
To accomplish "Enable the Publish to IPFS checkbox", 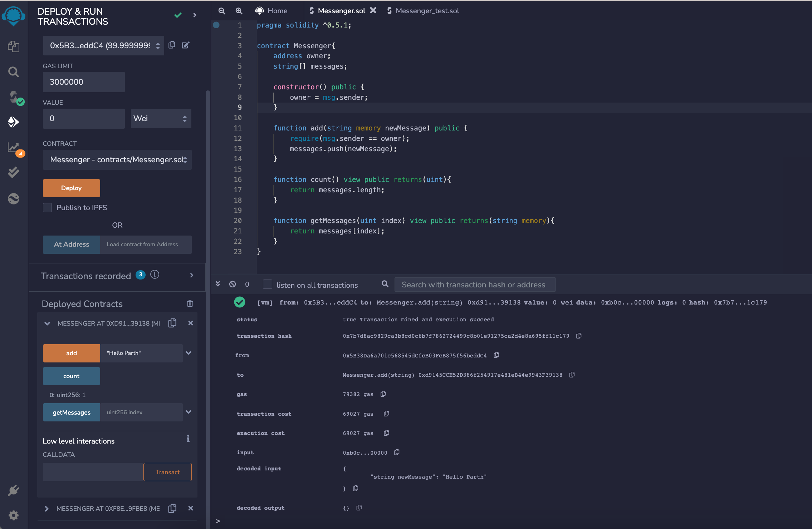I will [47, 207].
